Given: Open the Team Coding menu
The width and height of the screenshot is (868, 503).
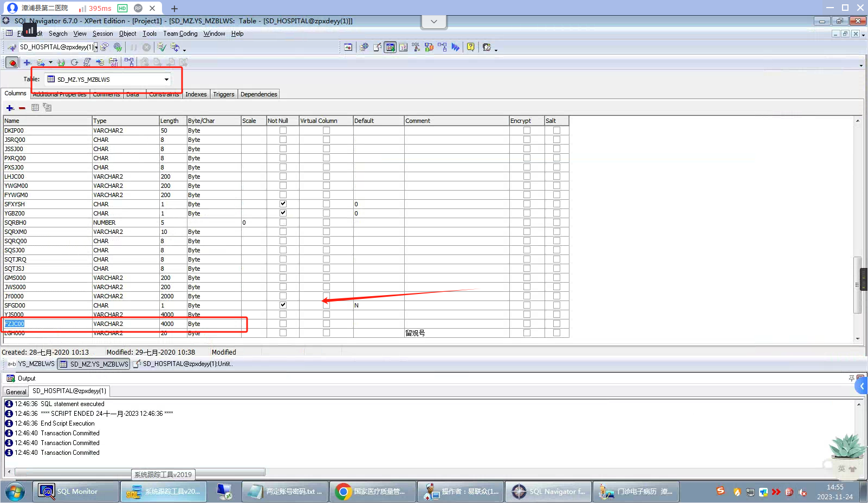Looking at the screenshot, I should (180, 34).
